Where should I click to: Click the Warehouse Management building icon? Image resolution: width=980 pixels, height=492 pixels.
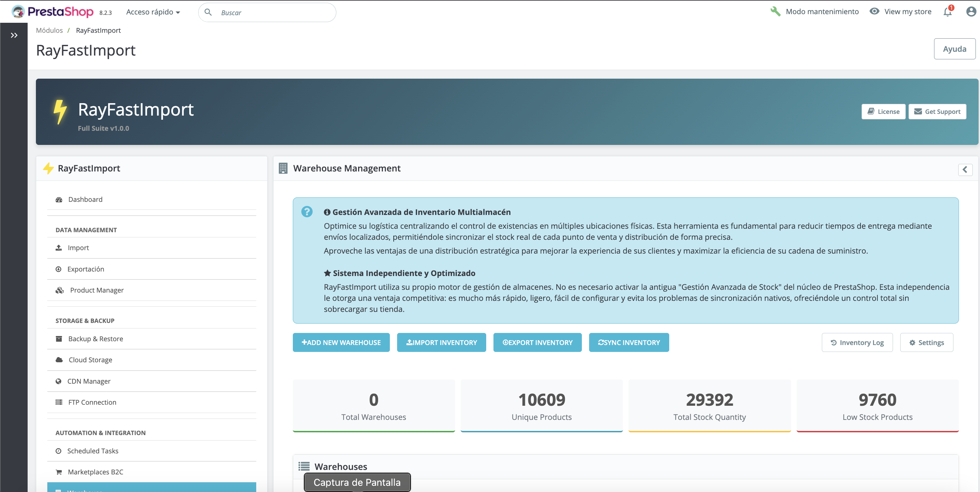coord(283,168)
